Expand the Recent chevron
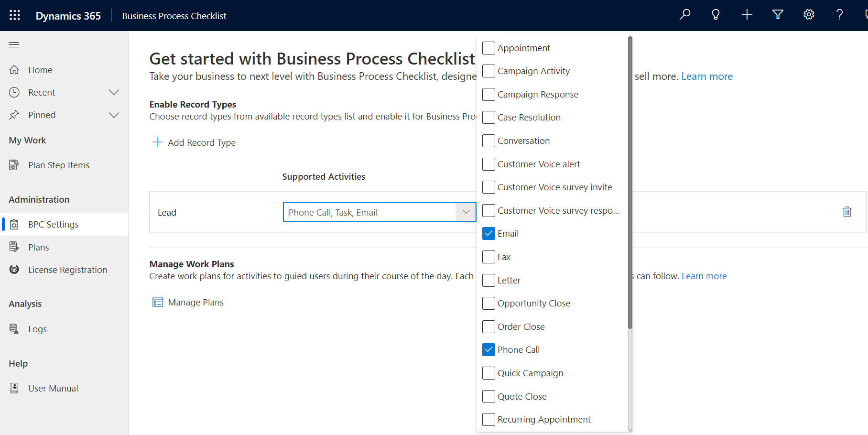868x435 pixels. click(114, 92)
